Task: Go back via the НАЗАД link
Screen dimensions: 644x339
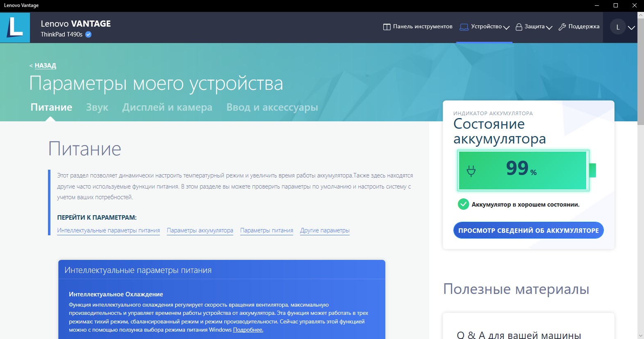Action: pyautogui.click(x=45, y=66)
